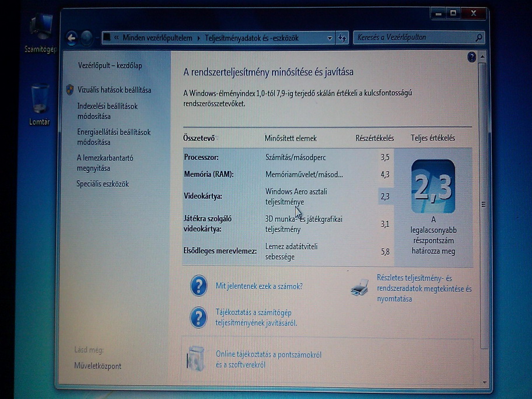The width and height of the screenshot is (532, 399).
Task: Click the Memória (RAM): row label
Action: [x=209, y=174]
